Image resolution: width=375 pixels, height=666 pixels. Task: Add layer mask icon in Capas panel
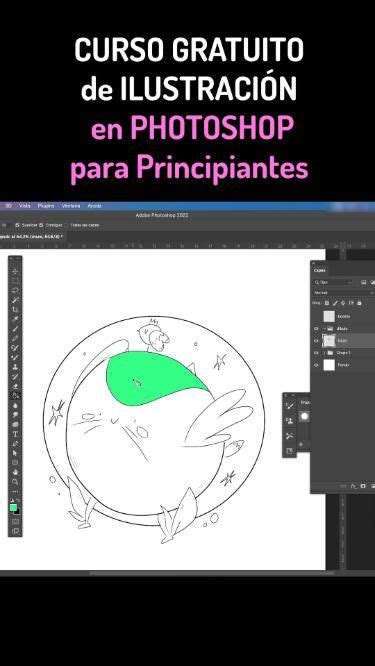pyautogui.click(x=363, y=485)
